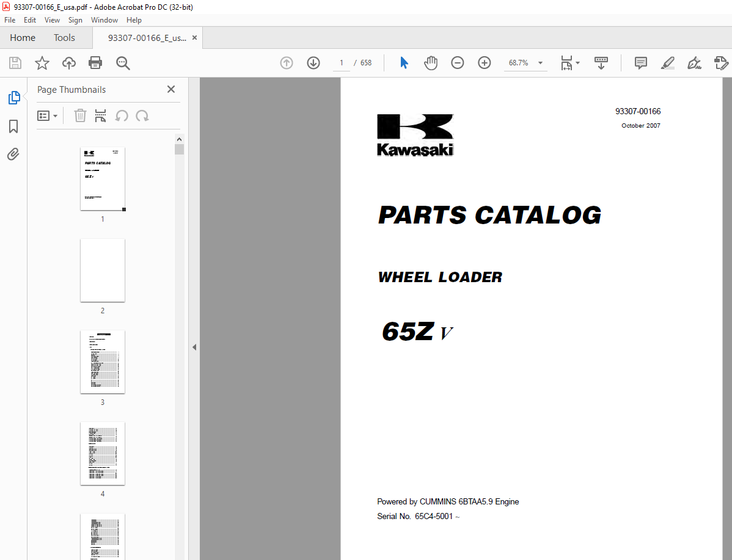This screenshot has width=732, height=560.
Task: Go to next page arrow
Action: click(x=313, y=63)
